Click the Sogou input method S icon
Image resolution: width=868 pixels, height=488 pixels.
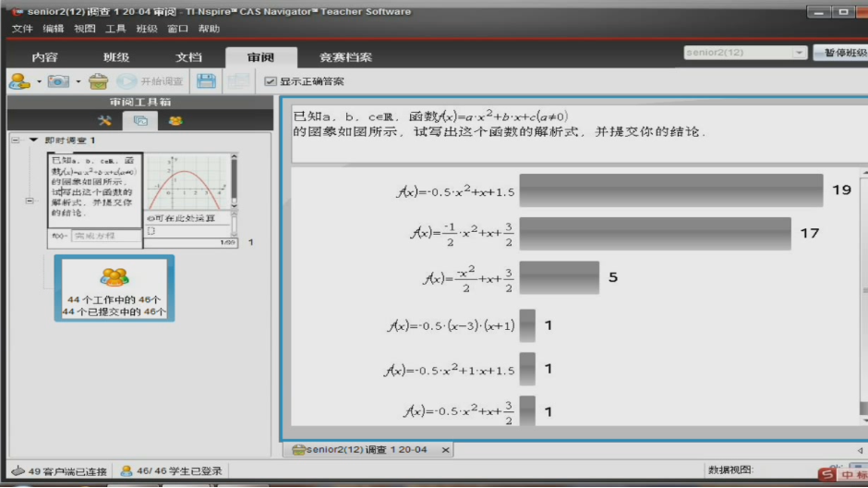click(828, 475)
